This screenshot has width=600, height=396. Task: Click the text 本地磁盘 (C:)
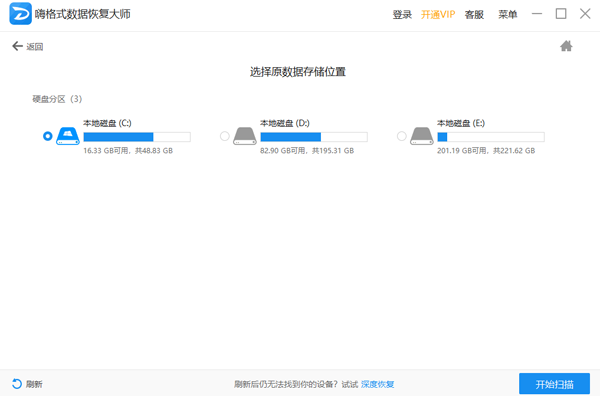click(108, 123)
